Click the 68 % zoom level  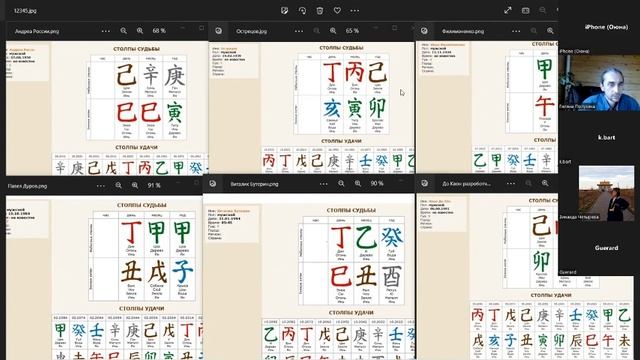159,31
